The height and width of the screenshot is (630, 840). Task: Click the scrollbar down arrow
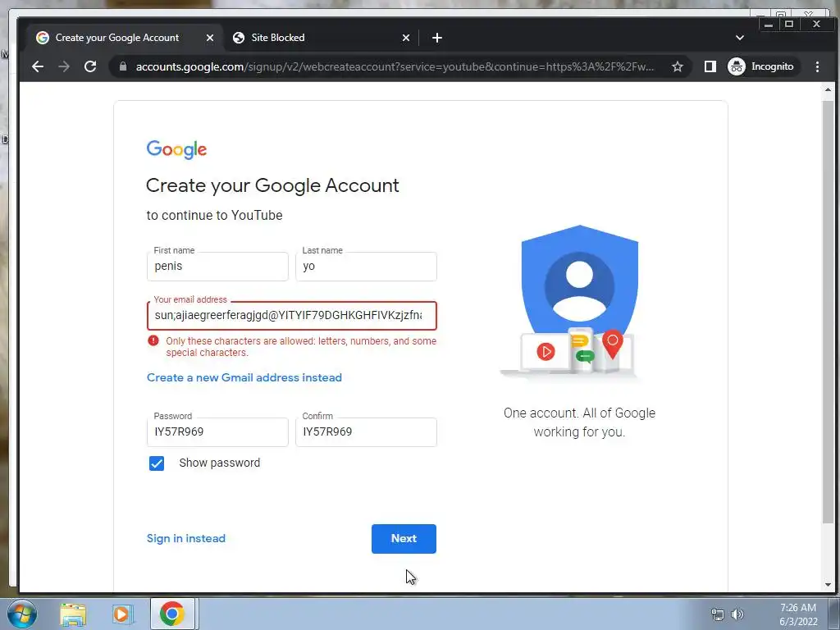(x=828, y=585)
